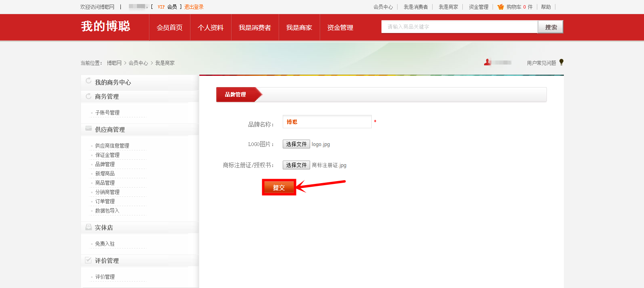Choose file for LOGO图片
Screen dimensions: 644x288
click(x=296, y=144)
